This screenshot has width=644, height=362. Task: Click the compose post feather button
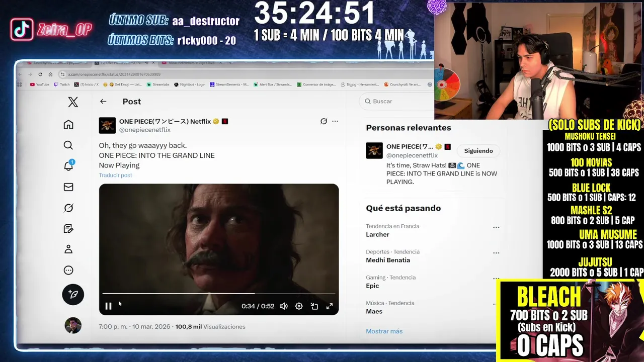point(73,294)
